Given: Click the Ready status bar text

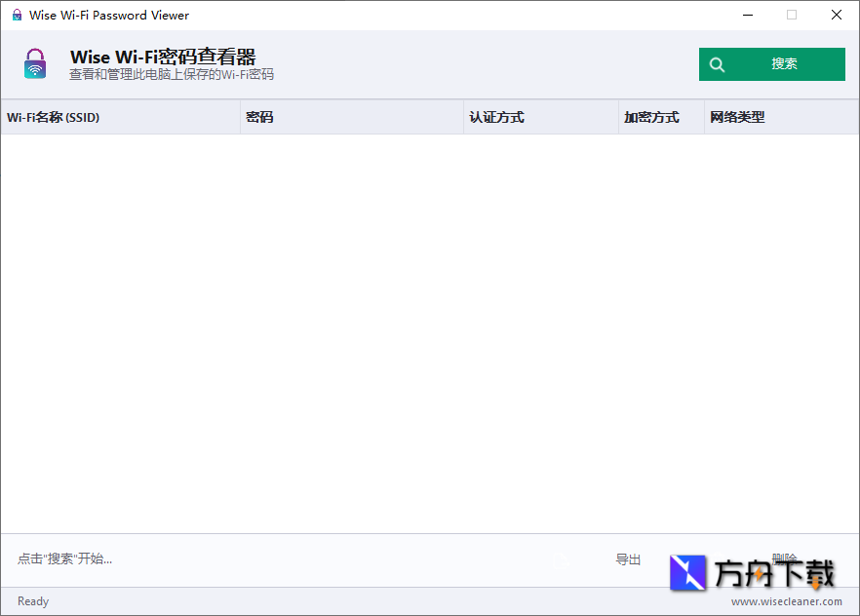Looking at the screenshot, I should [x=32, y=601].
